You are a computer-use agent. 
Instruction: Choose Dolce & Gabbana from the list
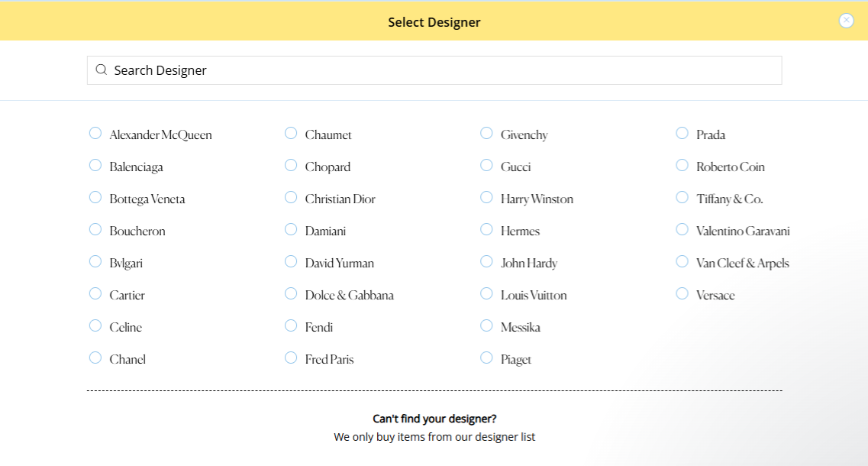290,293
